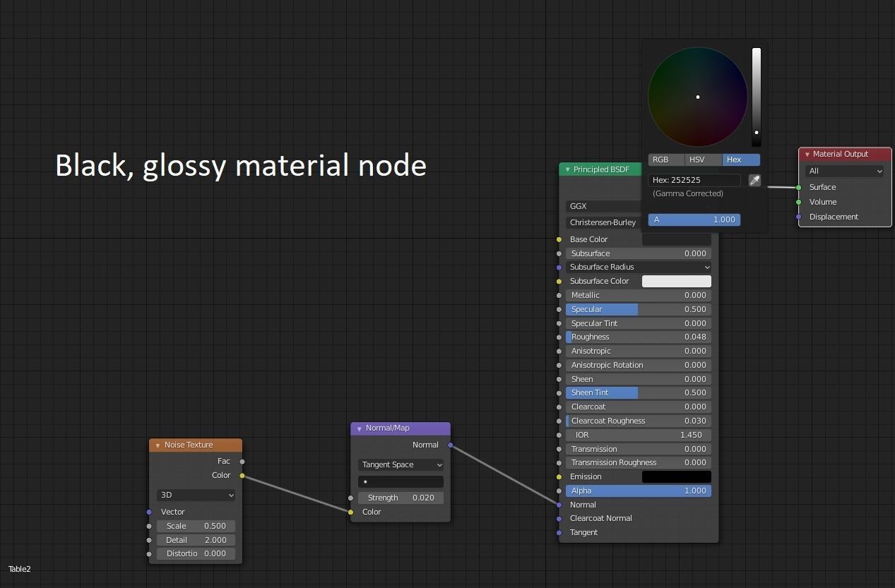The width and height of the screenshot is (895, 588).
Task: Collapse the Normal/Map node triangle
Action: click(x=359, y=428)
